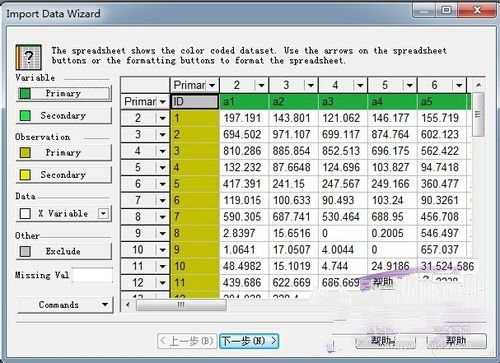Select the a4 variable header cell
This screenshot has height=363, width=500.
click(392, 102)
